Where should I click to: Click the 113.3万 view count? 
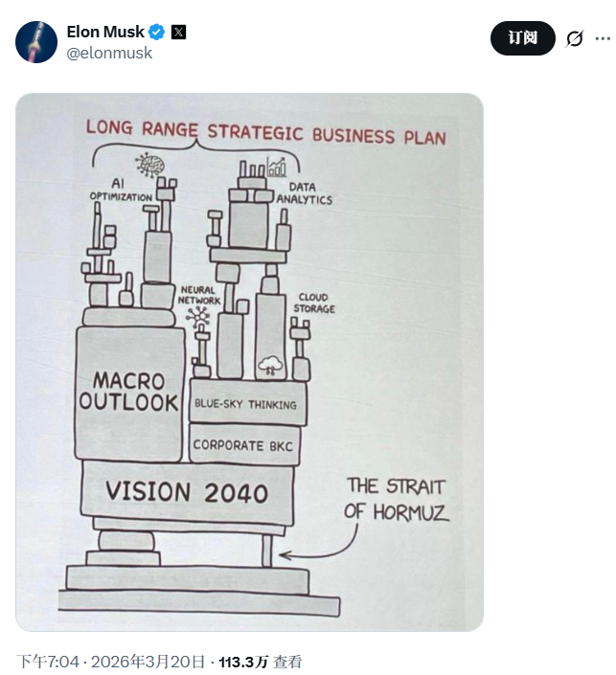click(x=243, y=662)
